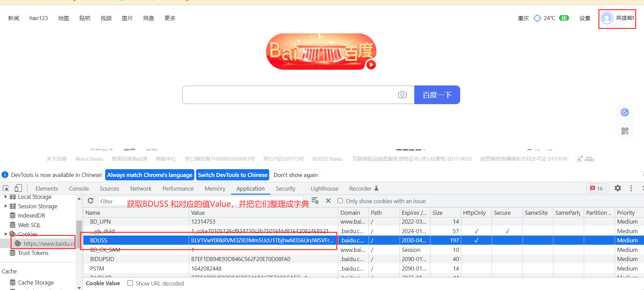Viewport: 644px width, 290px height.
Task: Sort cookies by Name column header
Action: coord(136,213)
